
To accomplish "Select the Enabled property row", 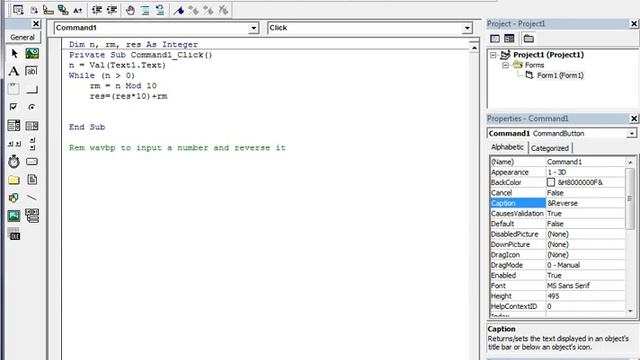I will click(x=557, y=275).
